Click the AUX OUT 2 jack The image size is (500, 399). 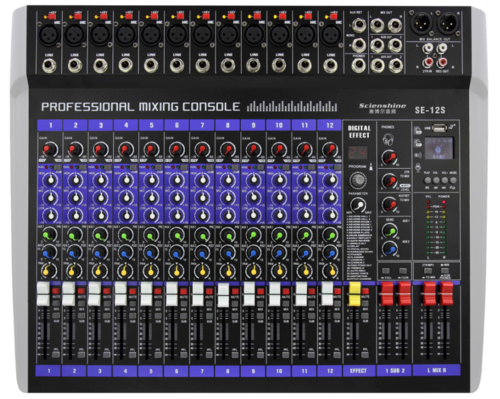[x=395, y=65]
